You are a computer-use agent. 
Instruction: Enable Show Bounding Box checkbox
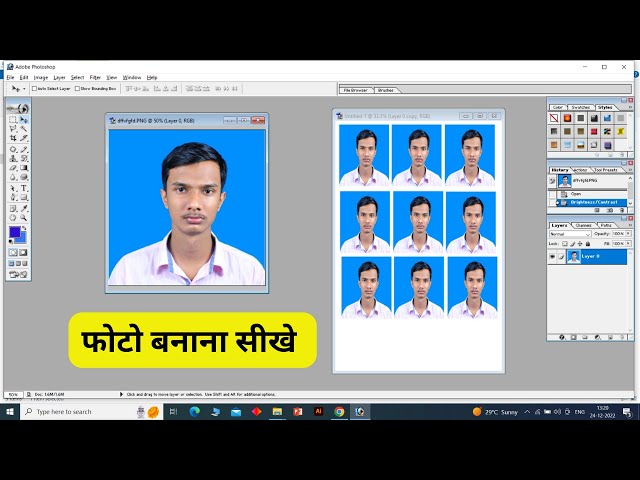(77, 88)
